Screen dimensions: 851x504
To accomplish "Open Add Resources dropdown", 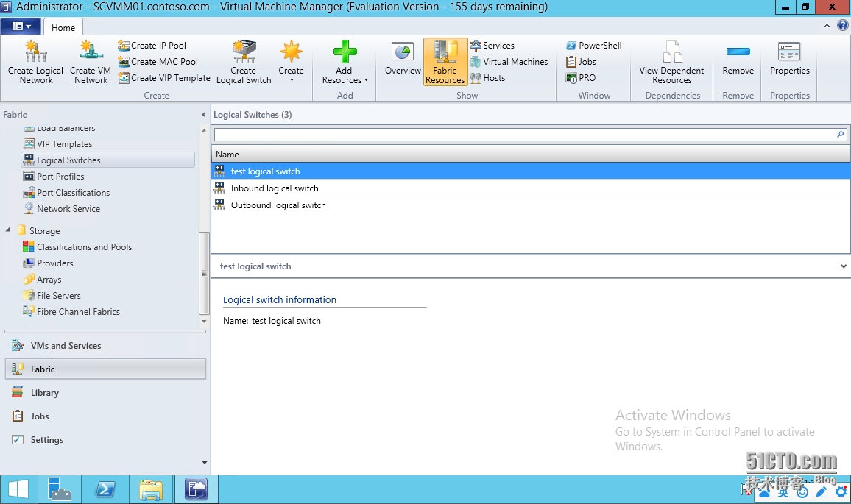I will [345, 62].
